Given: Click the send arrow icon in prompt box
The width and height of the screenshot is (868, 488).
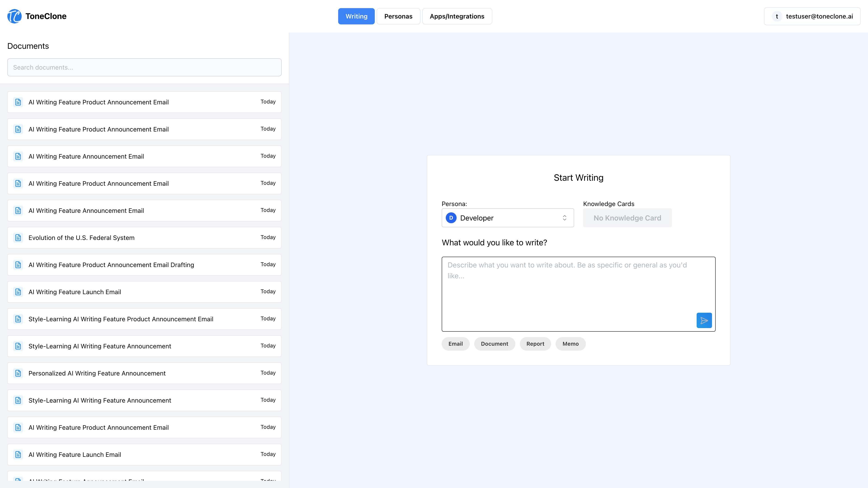Looking at the screenshot, I should (x=704, y=320).
